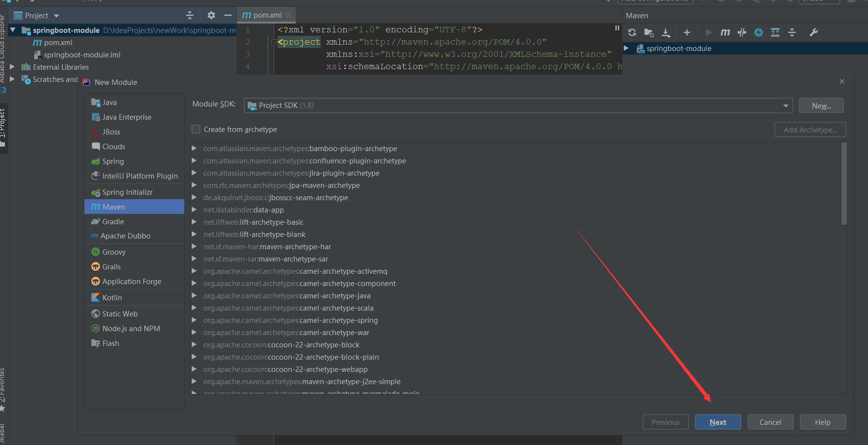Select Java Enterprise module type
The height and width of the screenshot is (445, 868).
pyautogui.click(x=134, y=117)
